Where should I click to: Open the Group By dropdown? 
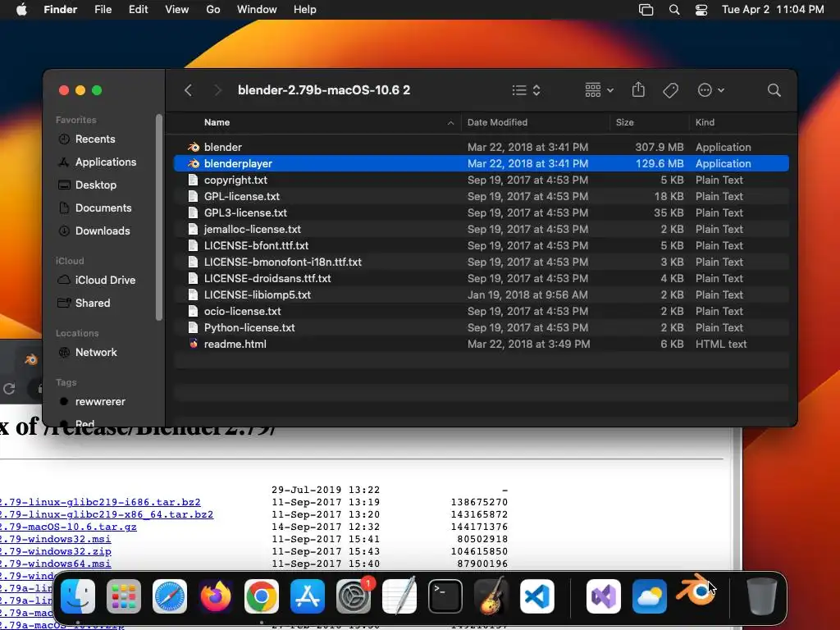[x=600, y=90]
